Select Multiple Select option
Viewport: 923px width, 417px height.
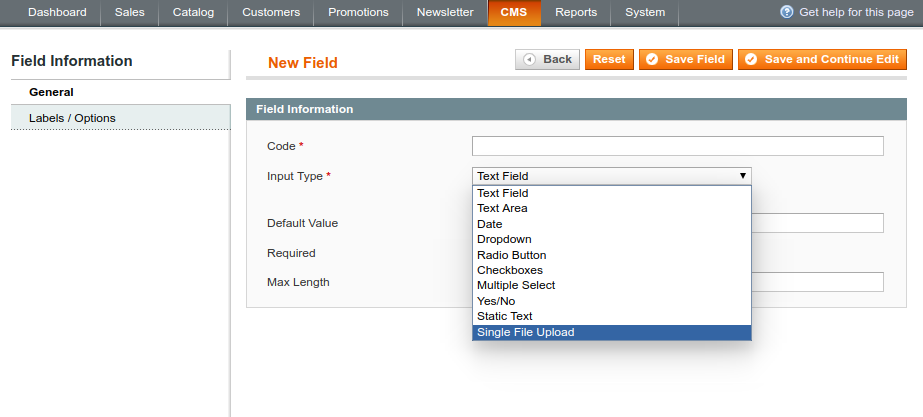coord(515,285)
